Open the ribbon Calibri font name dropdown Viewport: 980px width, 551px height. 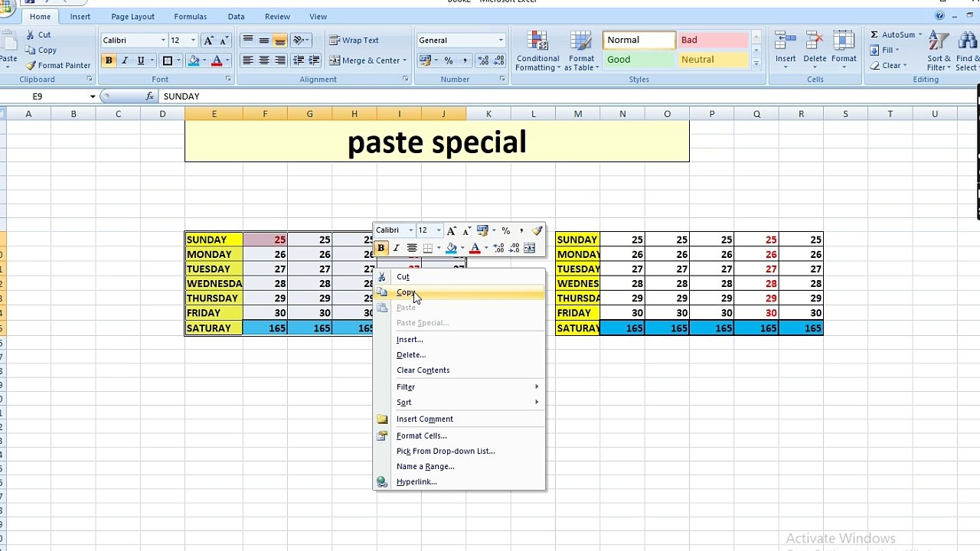tap(162, 40)
